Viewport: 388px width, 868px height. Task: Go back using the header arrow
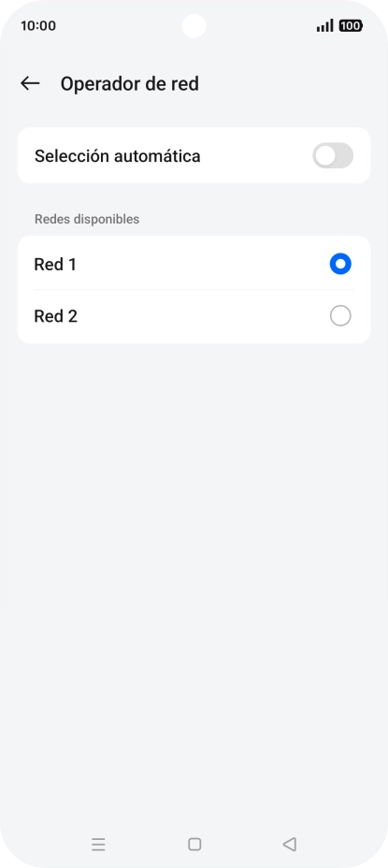[30, 83]
